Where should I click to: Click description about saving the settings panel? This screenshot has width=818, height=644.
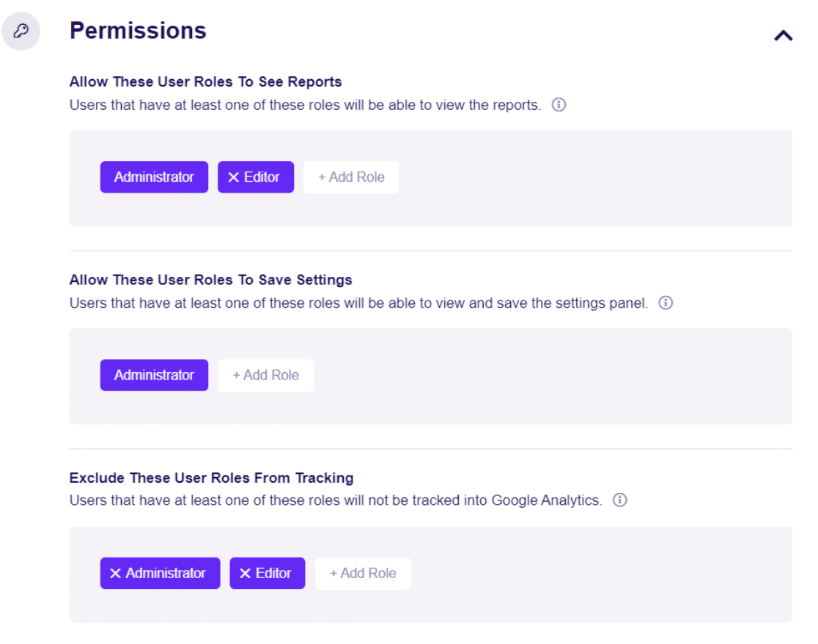359,303
